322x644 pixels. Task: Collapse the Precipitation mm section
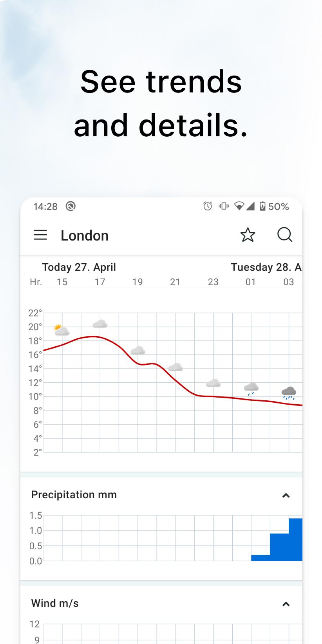(286, 496)
